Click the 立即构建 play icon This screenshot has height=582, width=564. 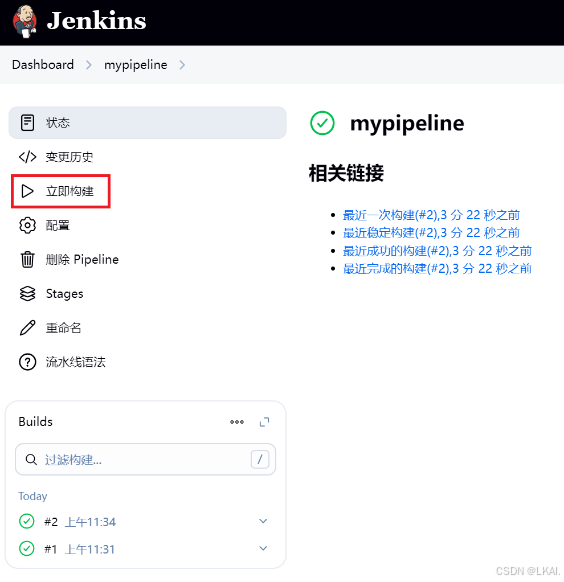[27, 191]
